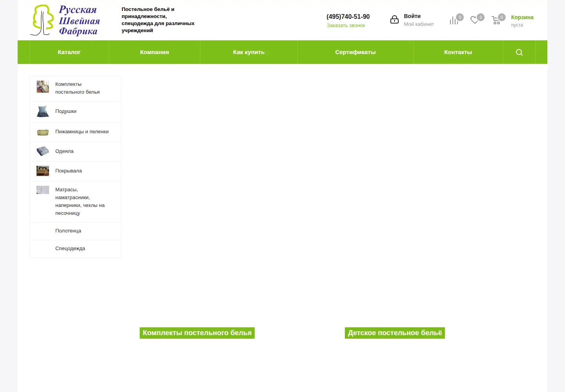Image resolution: width=565 pixels, height=392 pixels.
Task: Open the Контакты menu item
Action: [458, 52]
